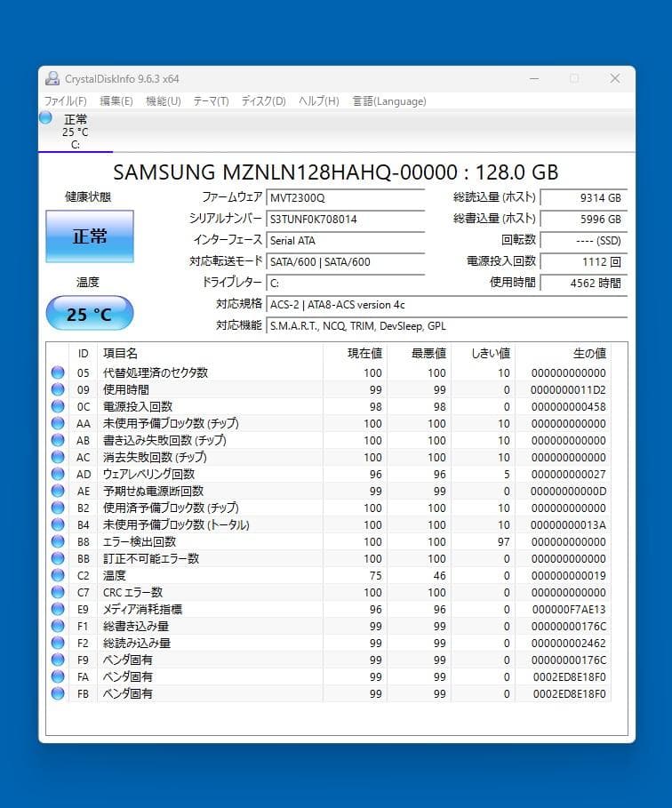Open the 言語(Language) menu

tap(389, 101)
